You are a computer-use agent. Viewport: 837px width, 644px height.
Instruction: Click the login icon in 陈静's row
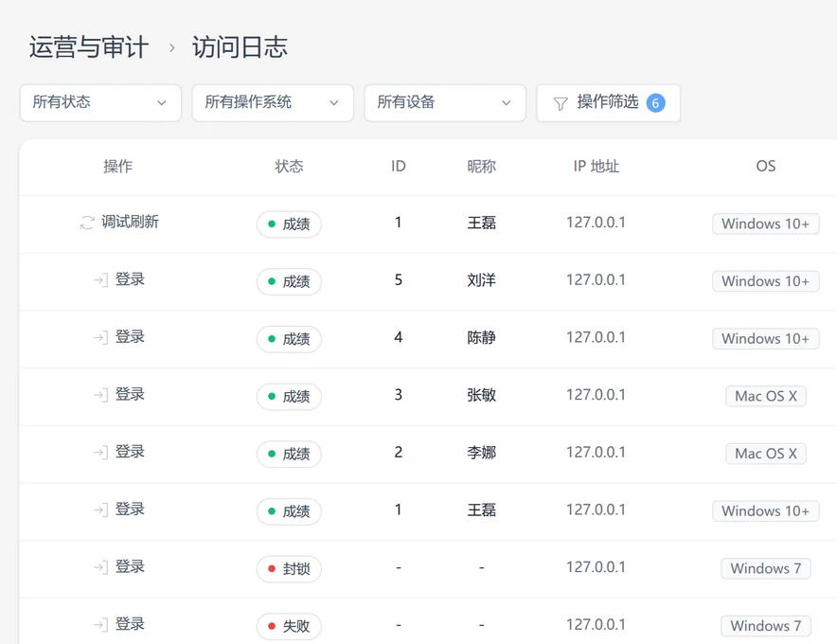[x=100, y=337]
